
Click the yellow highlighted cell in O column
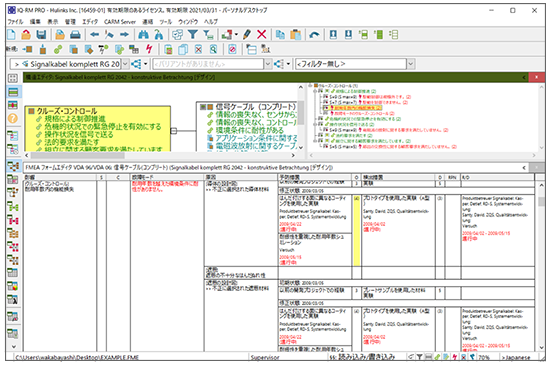(356, 231)
